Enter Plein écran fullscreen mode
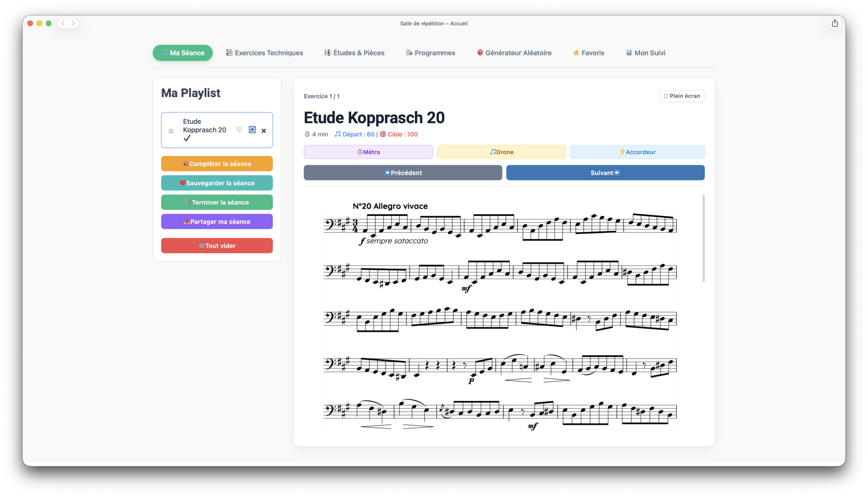Image resolution: width=868 pixels, height=496 pixels. point(682,96)
